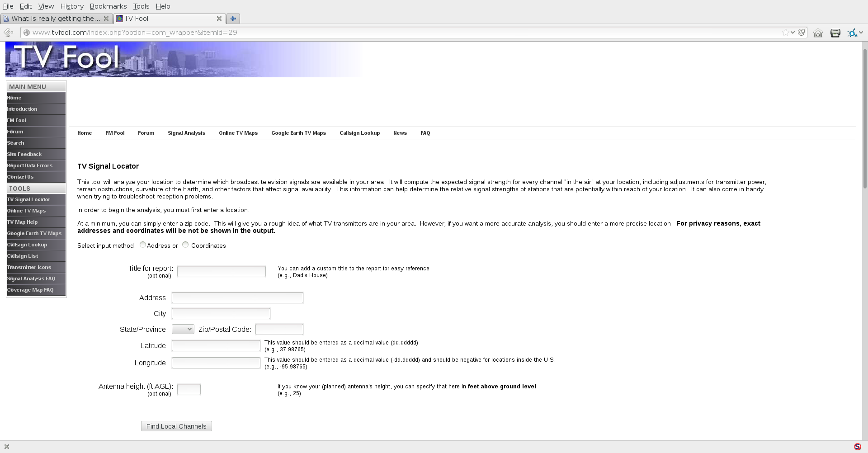This screenshot has width=868, height=453.
Task: Open the Edit menu
Action: [26, 6]
